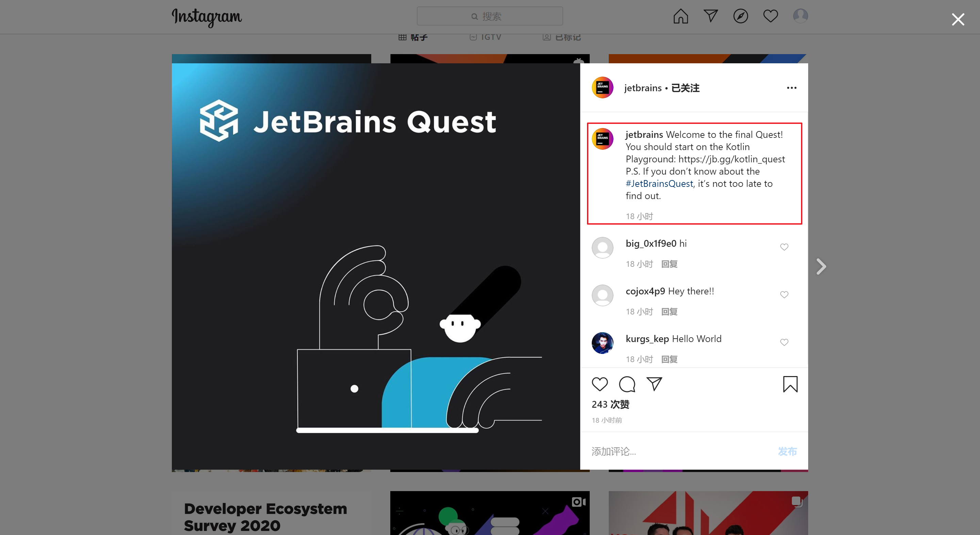Like the comment by big_0x1f9e0
The width and height of the screenshot is (980, 535).
(784, 247)
